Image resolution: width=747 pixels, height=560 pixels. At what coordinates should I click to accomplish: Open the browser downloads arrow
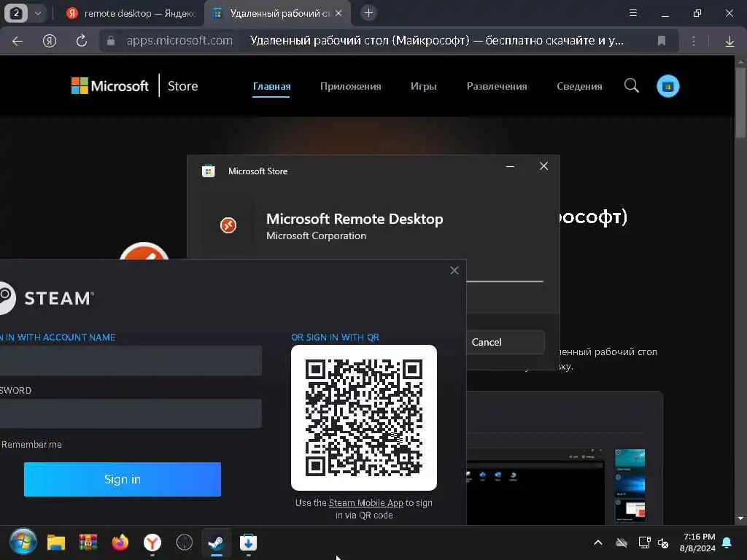[x=729, y=42]
